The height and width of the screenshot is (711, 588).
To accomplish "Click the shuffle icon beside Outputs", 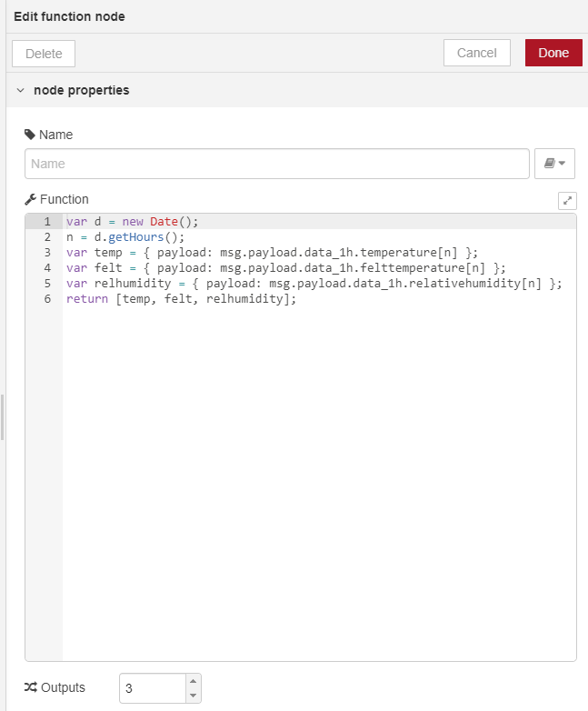I will pos(30,687).
